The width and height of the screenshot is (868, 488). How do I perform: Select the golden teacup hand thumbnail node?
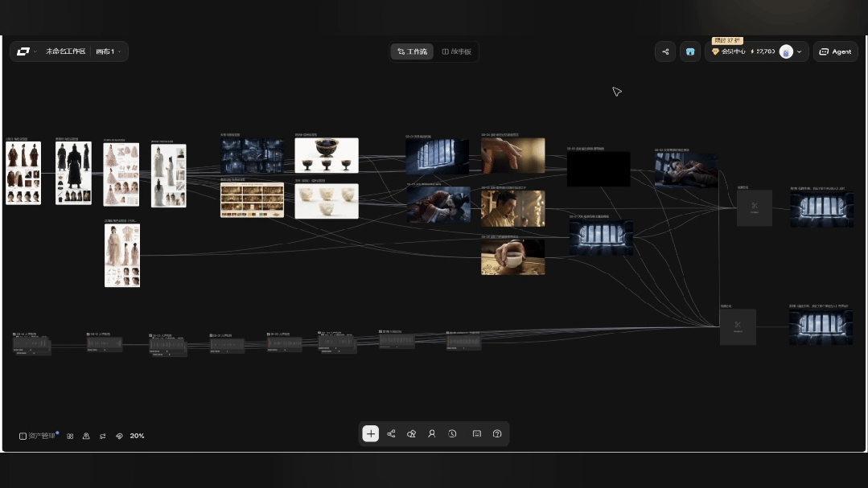[512, 256]
